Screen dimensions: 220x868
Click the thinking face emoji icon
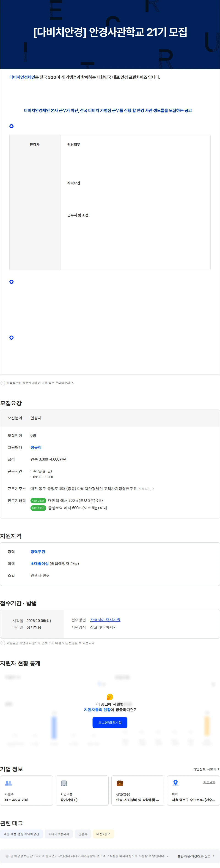[110, 697]
